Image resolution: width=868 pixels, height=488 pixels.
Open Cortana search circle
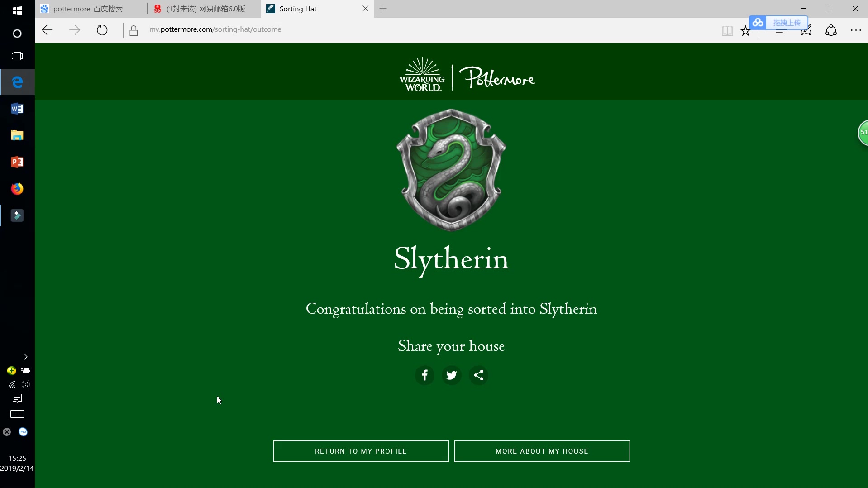click(x=17, y=33)
